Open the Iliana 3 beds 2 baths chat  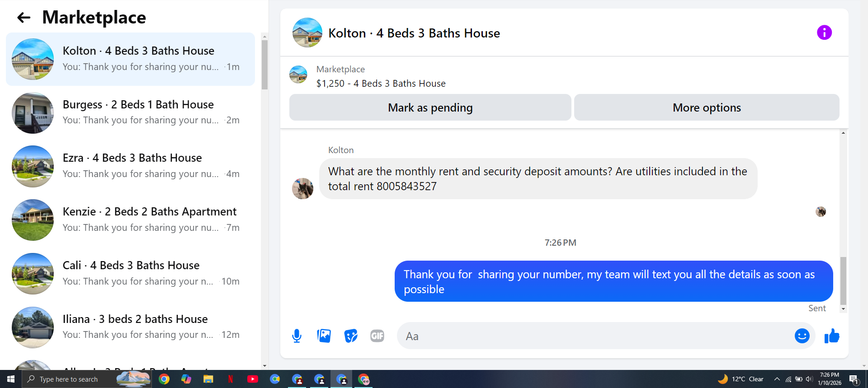(130, 327)
